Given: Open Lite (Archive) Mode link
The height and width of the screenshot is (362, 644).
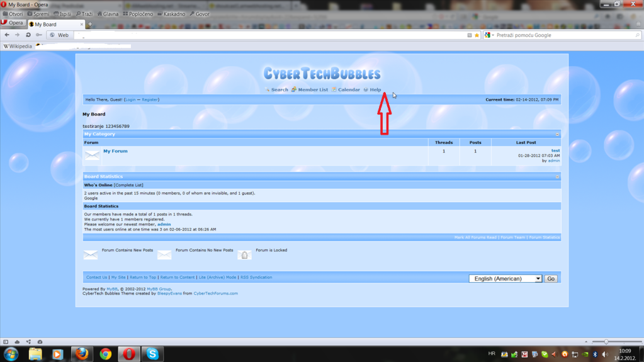Looking at the screenshot, I should (x=218, y=278).
